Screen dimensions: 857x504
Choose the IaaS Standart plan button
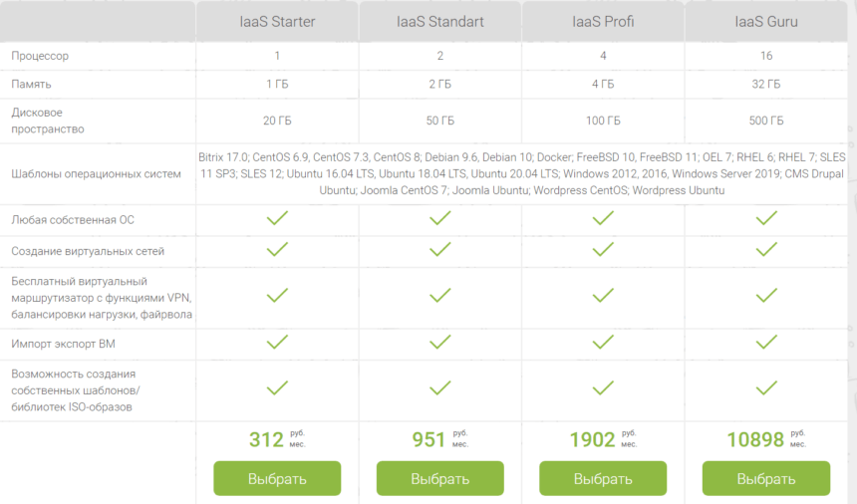pos(440,478)
